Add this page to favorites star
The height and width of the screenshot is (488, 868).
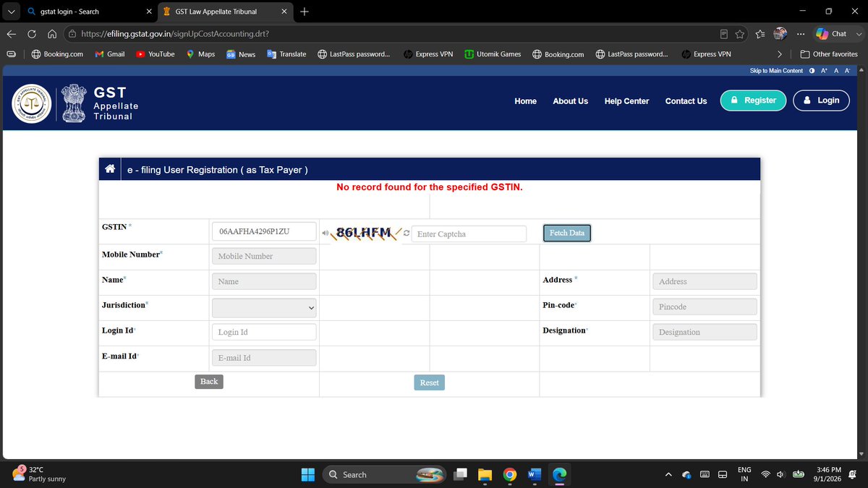coord(740,34)
